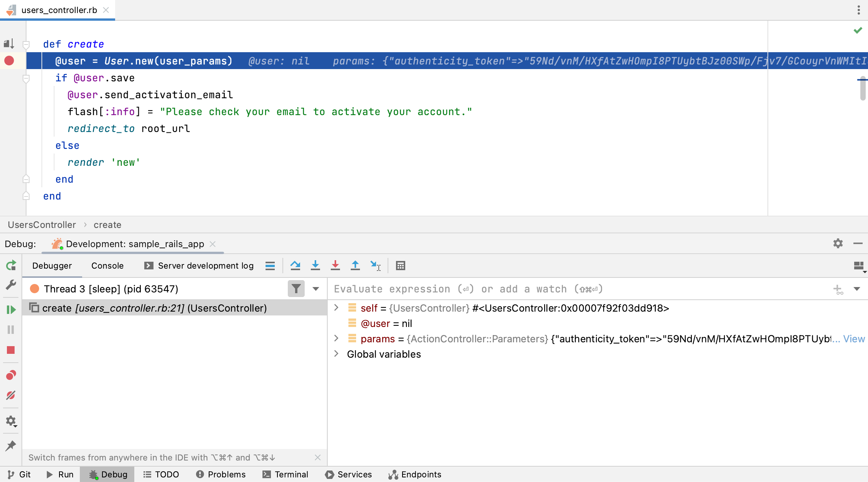Click the resume program icon

click(x=11, y=308)
